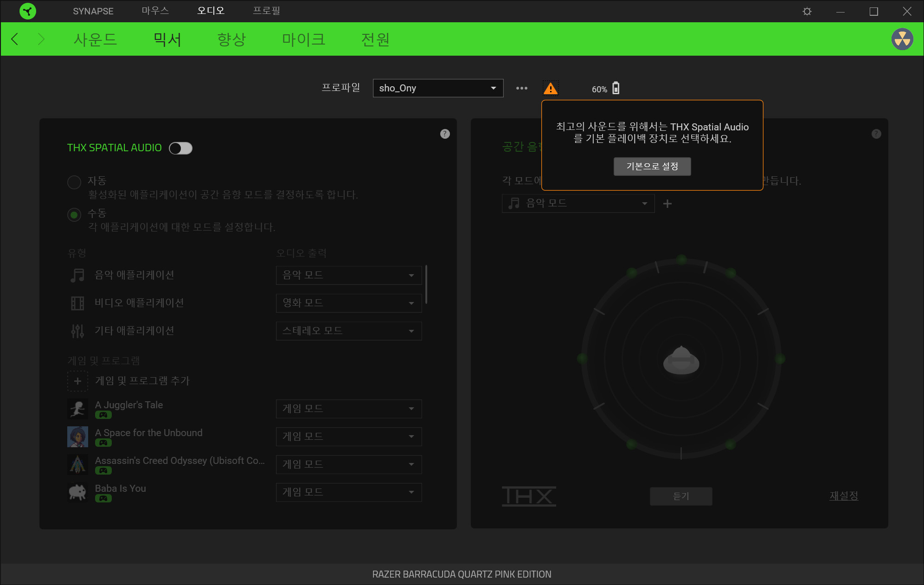The image size is (924, 585).
Task: Open the profile three-dots options menu
Action: pos(522,88)
